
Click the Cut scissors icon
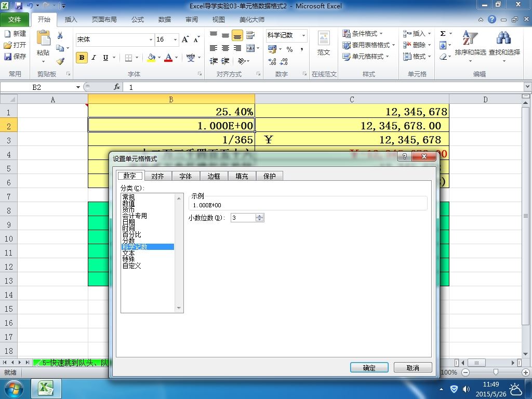coord(60,35)
